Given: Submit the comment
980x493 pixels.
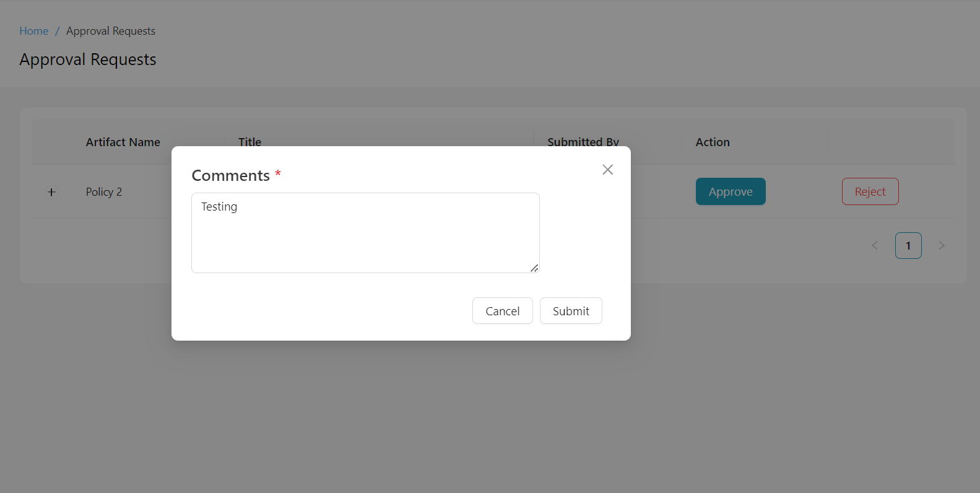Looking at the screenshot, I should tap(571, 311).
